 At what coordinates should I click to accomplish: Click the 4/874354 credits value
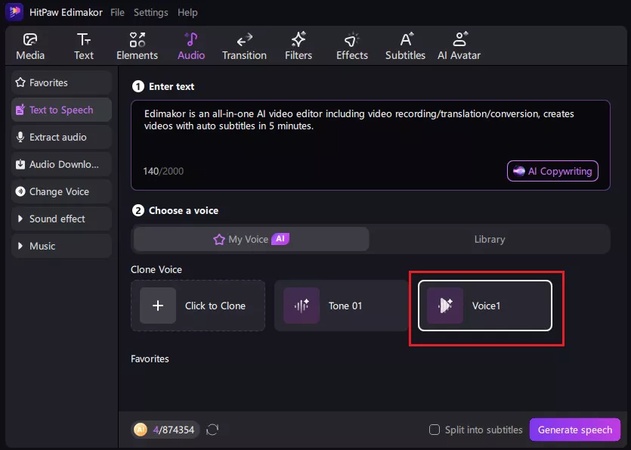coord(173,430)
